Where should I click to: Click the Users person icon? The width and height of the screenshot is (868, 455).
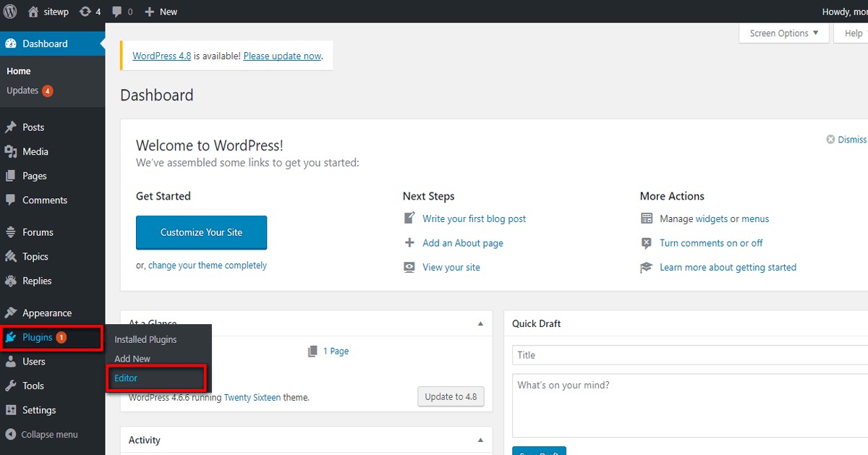11,362
